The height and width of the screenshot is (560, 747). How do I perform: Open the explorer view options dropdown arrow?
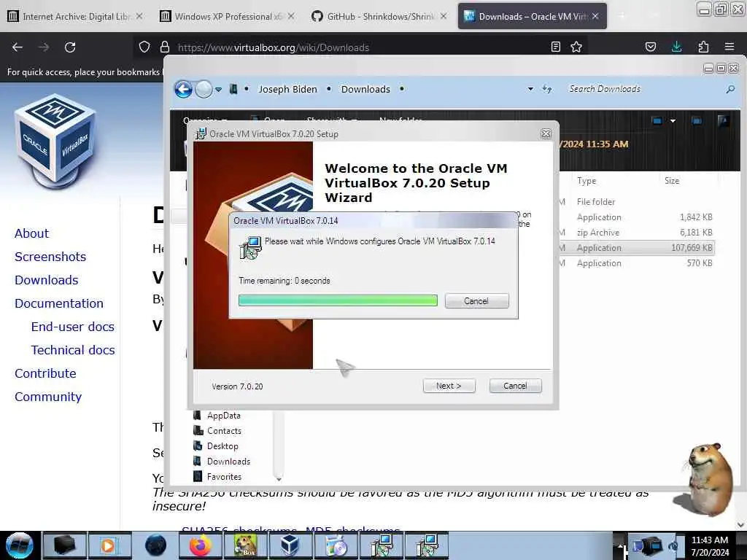(x=673, y=121)
